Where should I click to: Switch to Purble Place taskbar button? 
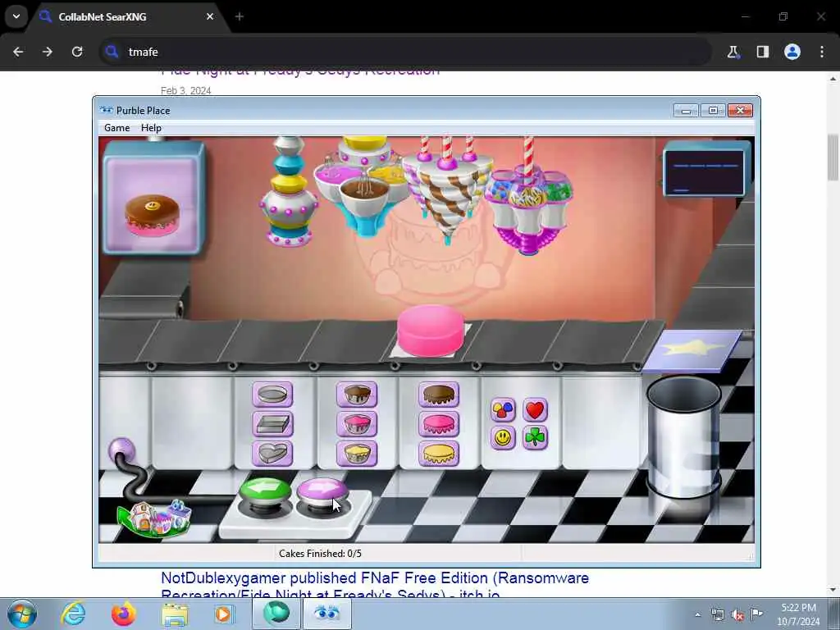pos(326,614)
